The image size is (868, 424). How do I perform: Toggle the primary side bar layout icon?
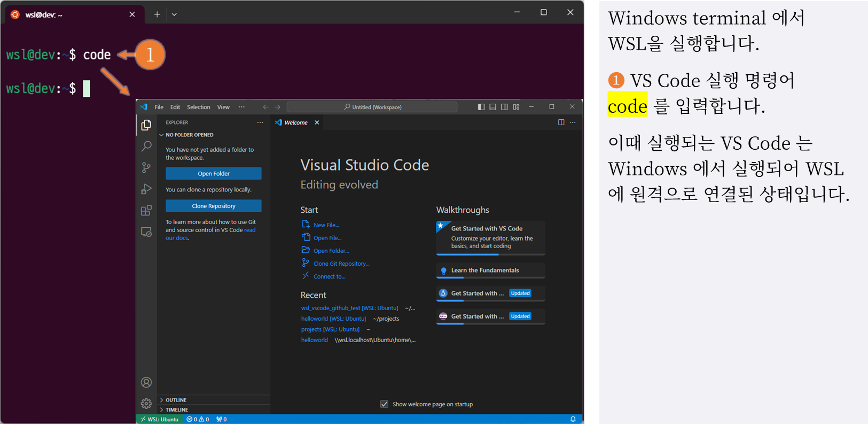[481, 107]
